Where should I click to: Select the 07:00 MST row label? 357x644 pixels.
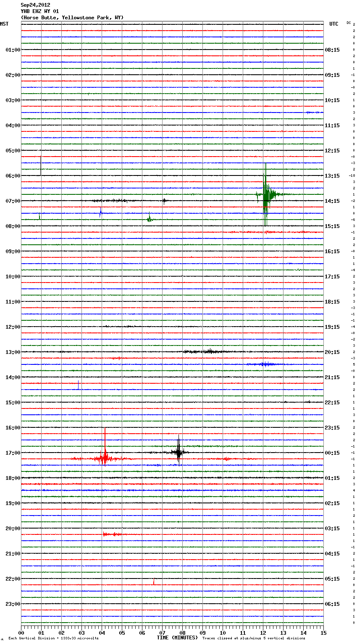13,201
